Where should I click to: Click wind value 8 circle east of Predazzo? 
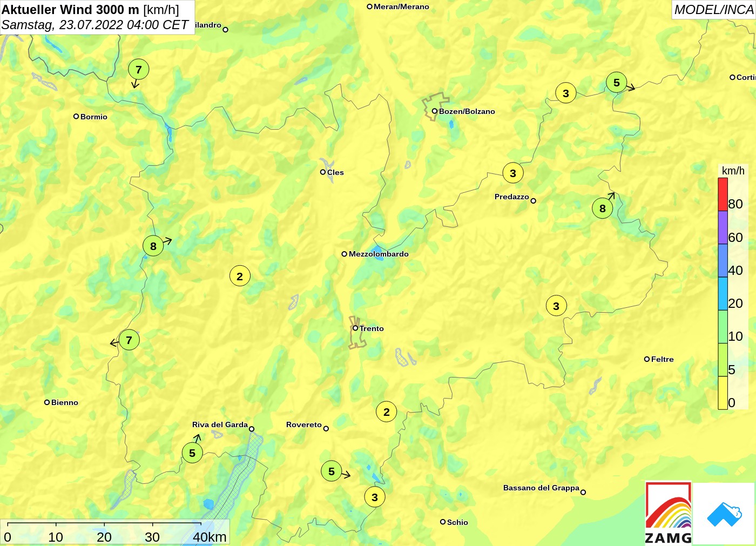tap(603, 208)
